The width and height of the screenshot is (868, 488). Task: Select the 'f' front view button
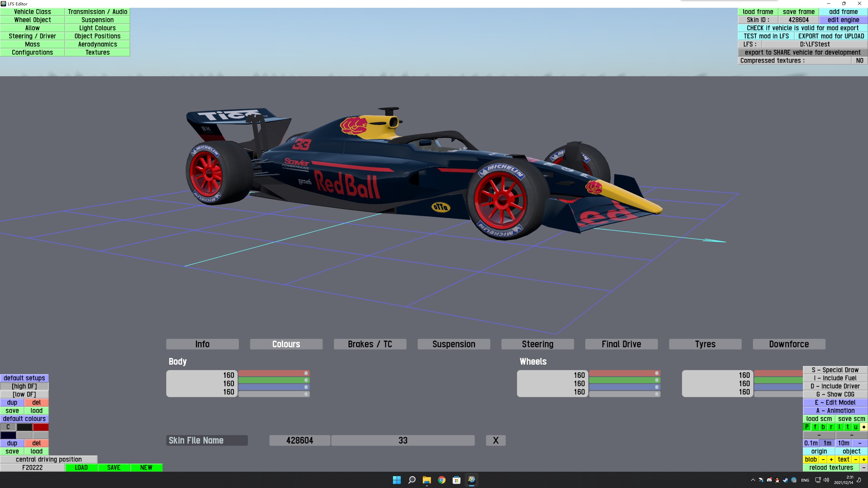click(815, 427)
